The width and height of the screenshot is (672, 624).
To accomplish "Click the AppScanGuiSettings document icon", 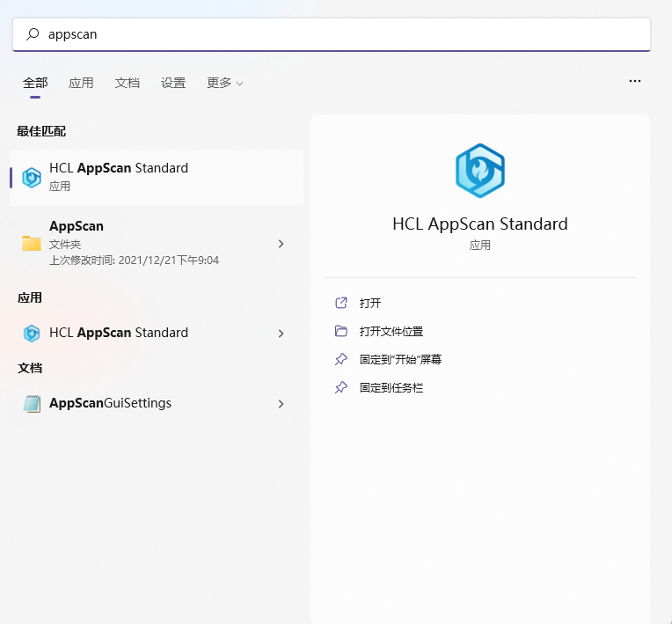I will pos(32,404).
